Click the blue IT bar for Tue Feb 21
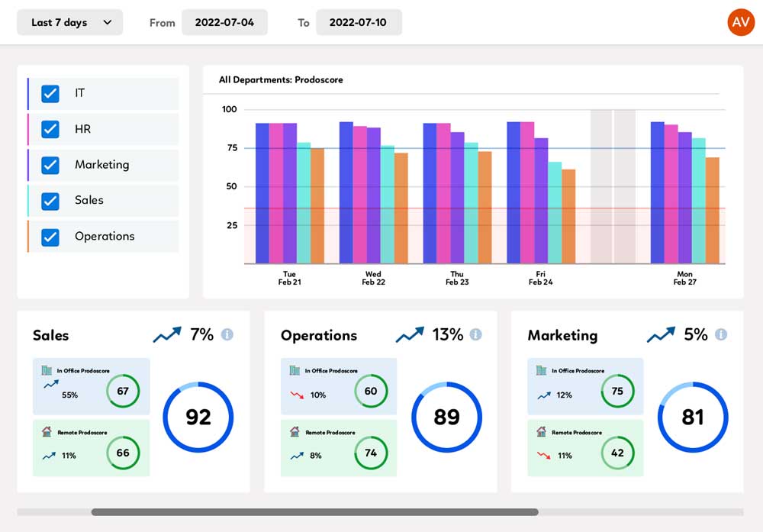The image size is (763, 532). 262,193
